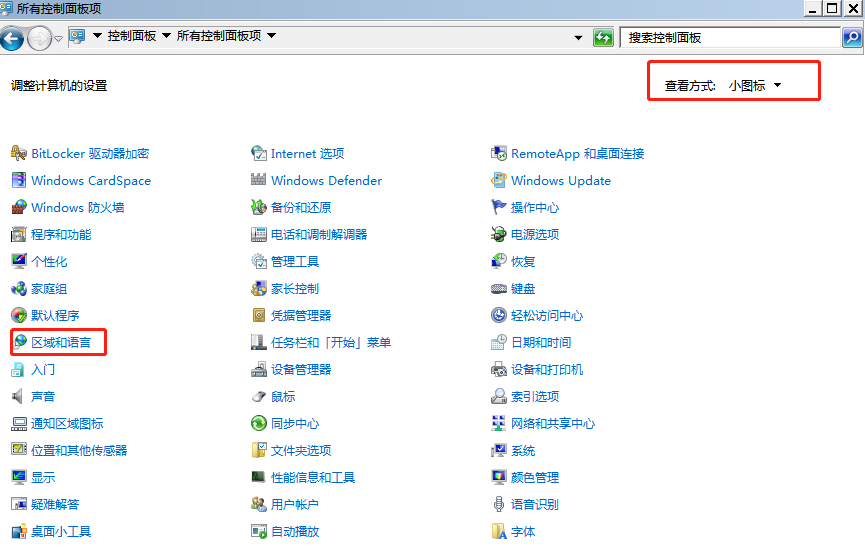The height and width of the screenshot is (551, 865).
Task: Click the 网络和共享中心 icon
Action: pyautogui.click(x=499, y=424)
